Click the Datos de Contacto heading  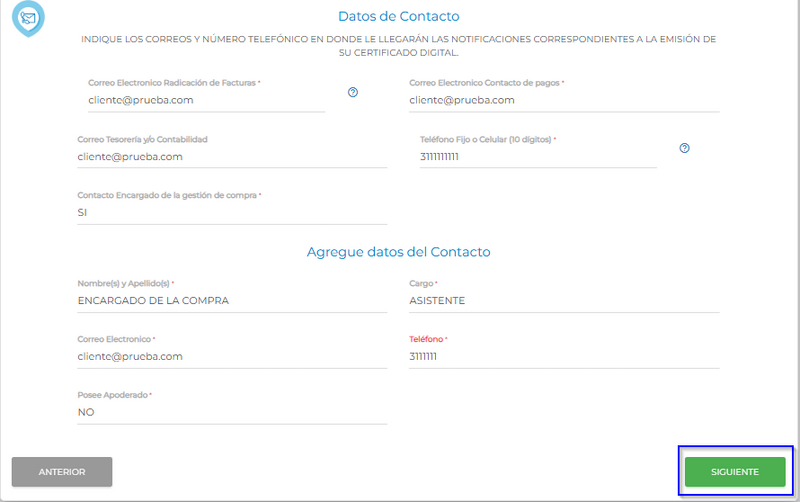(x=399, y=16)
